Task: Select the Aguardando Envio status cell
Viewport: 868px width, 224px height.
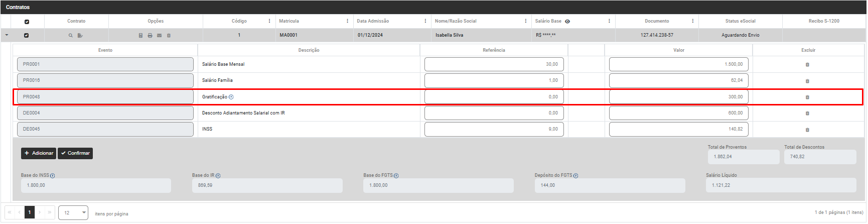Action: point(740,35)
